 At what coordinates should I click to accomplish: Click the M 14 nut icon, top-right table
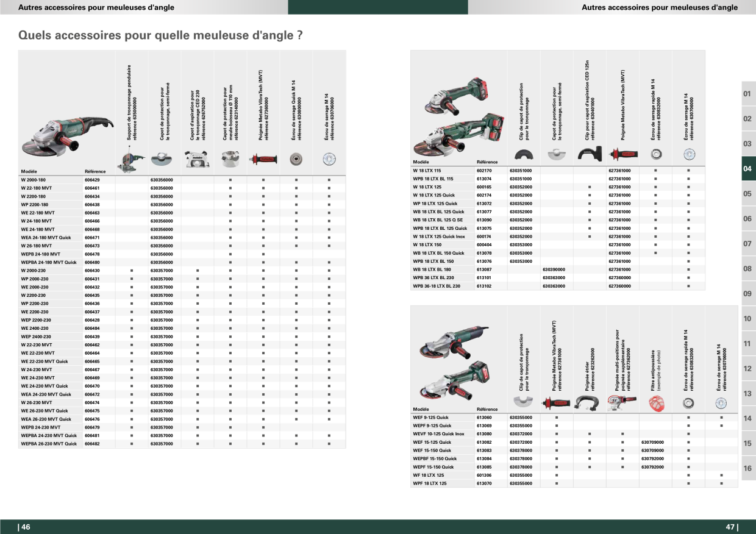688,153
